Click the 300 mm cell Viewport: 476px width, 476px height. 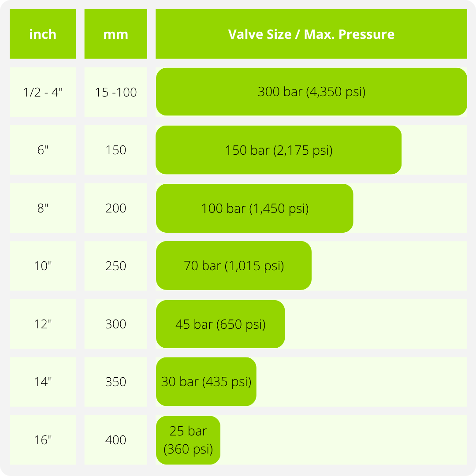click(115, 324)
